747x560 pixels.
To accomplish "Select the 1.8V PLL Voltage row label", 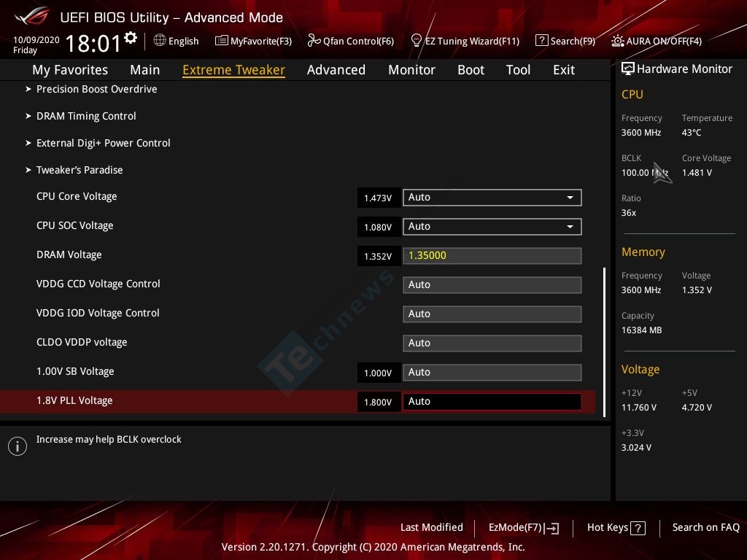I will coord(74,400).
